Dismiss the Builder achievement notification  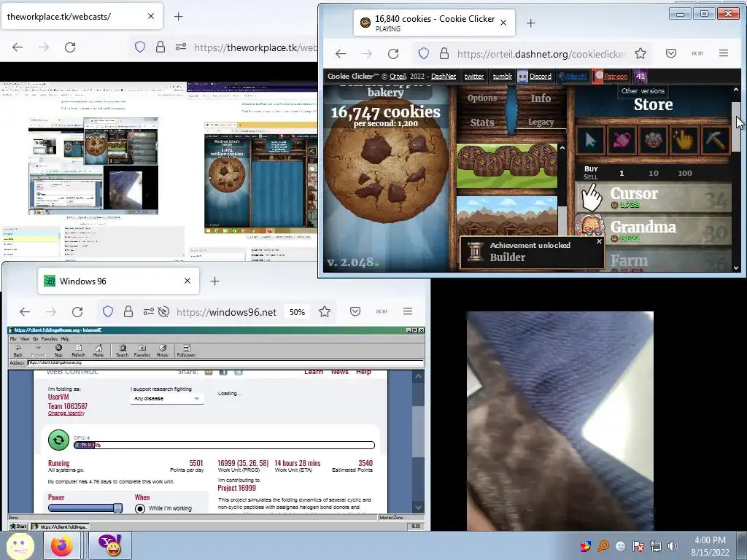(x=600, y=241)
